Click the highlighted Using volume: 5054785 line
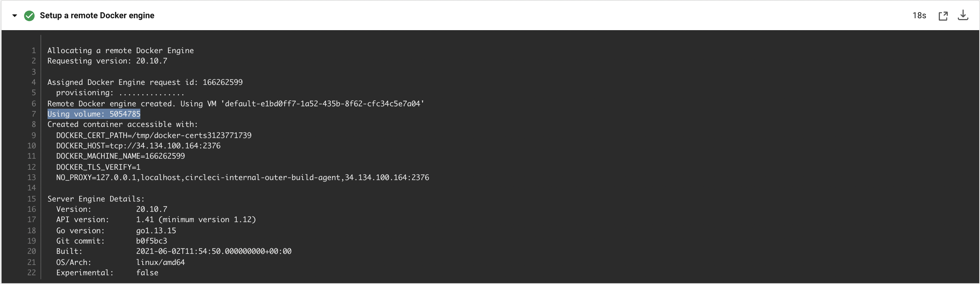The width and height of the screenshot is (980, 284). click(x=94, y=114)
